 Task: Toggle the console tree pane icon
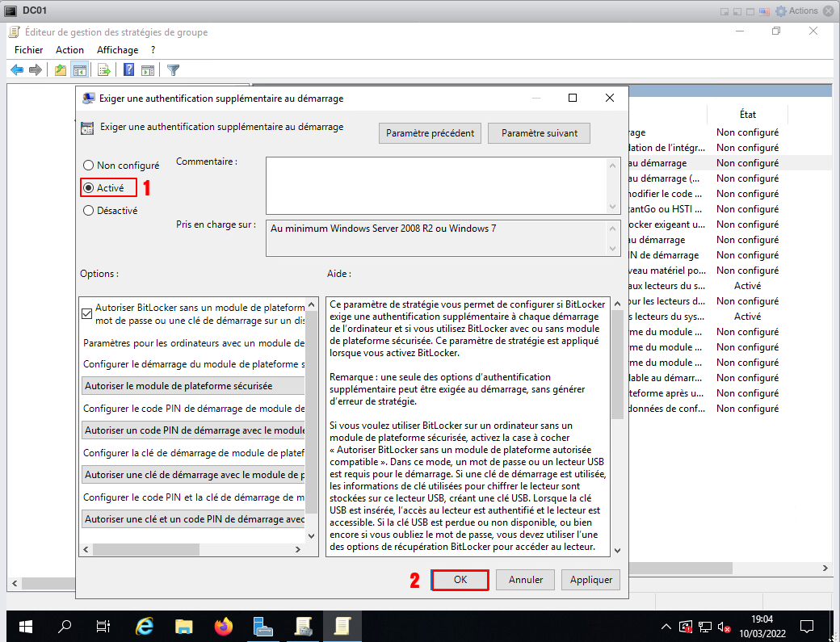[x=79, y=70]
